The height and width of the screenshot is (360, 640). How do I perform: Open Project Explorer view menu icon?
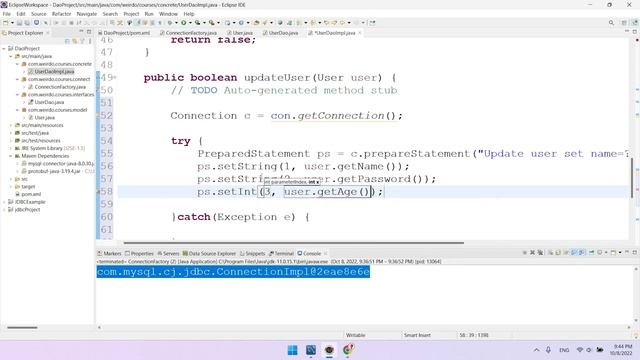90,41
